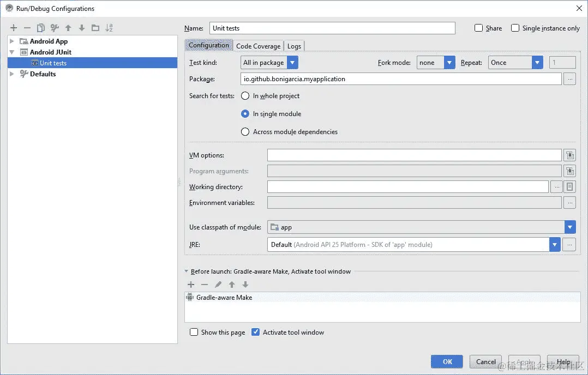
Task: Move before launch task down
Action: coord(245,285)
